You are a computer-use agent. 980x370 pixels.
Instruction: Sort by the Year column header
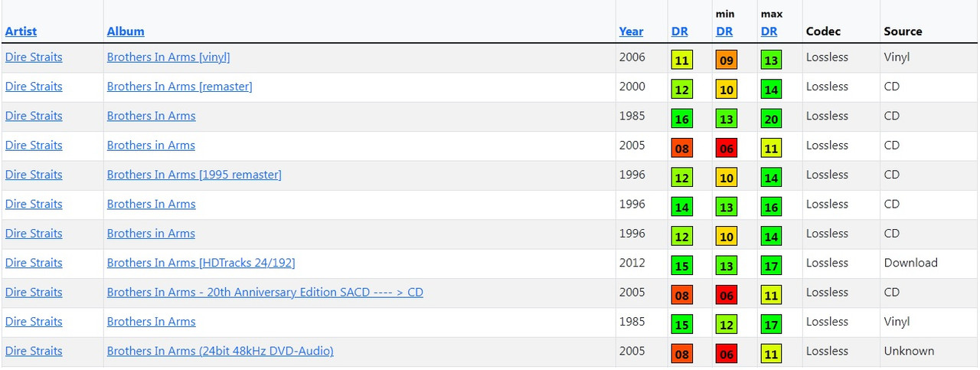click(631, 31)
